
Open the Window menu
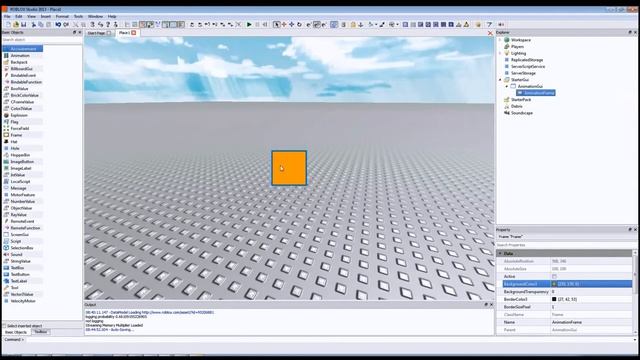pos(96,16)
